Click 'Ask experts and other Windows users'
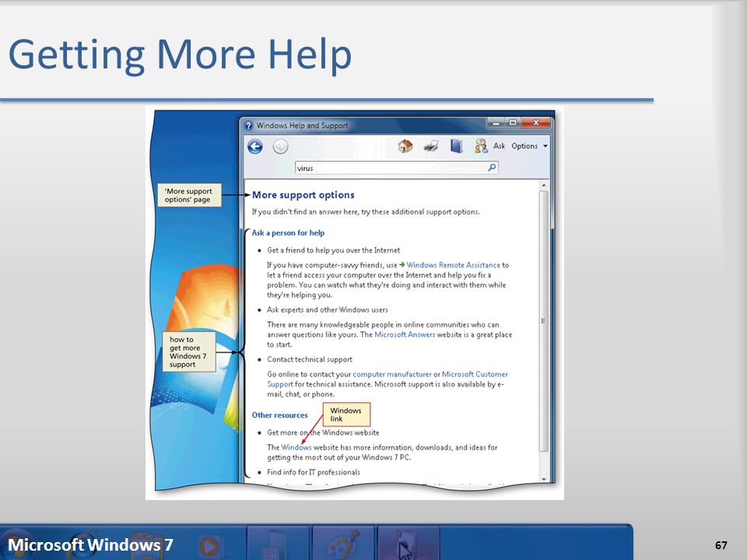Image resolution: width=747 pixels, height=560 pixels. point(328,310)
